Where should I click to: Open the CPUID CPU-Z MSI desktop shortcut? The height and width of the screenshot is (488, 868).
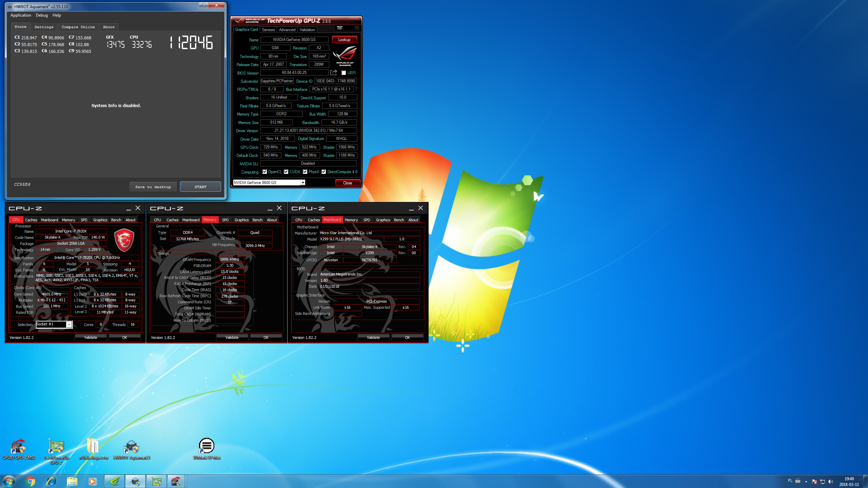tap(18, 449)
